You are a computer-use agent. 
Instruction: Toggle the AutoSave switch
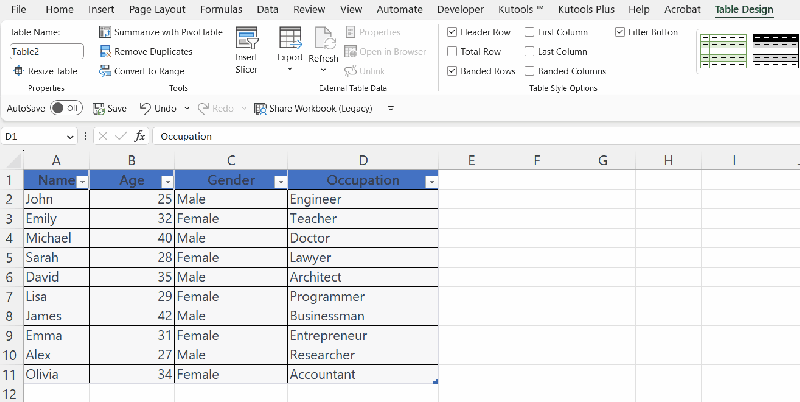click(x=66, y=108)
